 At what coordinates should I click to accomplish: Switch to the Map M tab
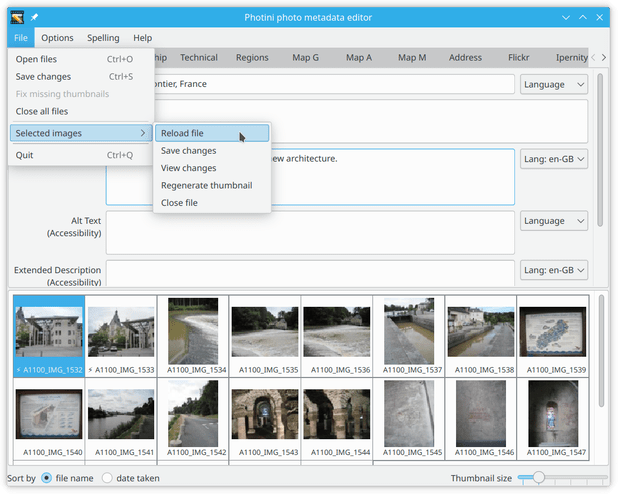click(x=412, y=58)
